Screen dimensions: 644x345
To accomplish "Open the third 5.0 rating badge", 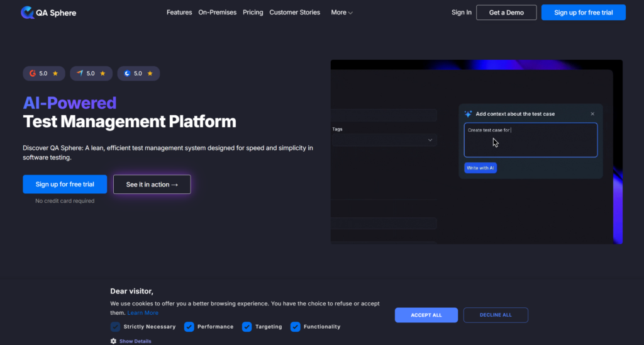I will pyautogui.click(x=138, y=73).
